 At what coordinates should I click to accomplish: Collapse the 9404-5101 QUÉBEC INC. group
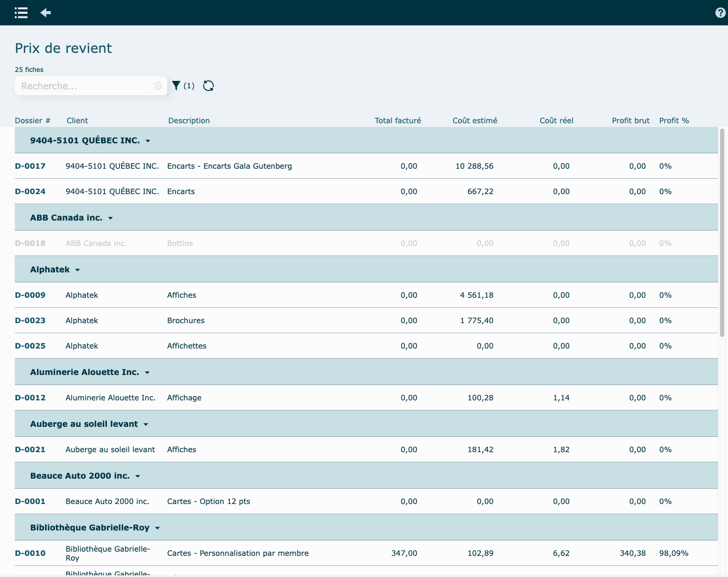click(x=148, y=141)
